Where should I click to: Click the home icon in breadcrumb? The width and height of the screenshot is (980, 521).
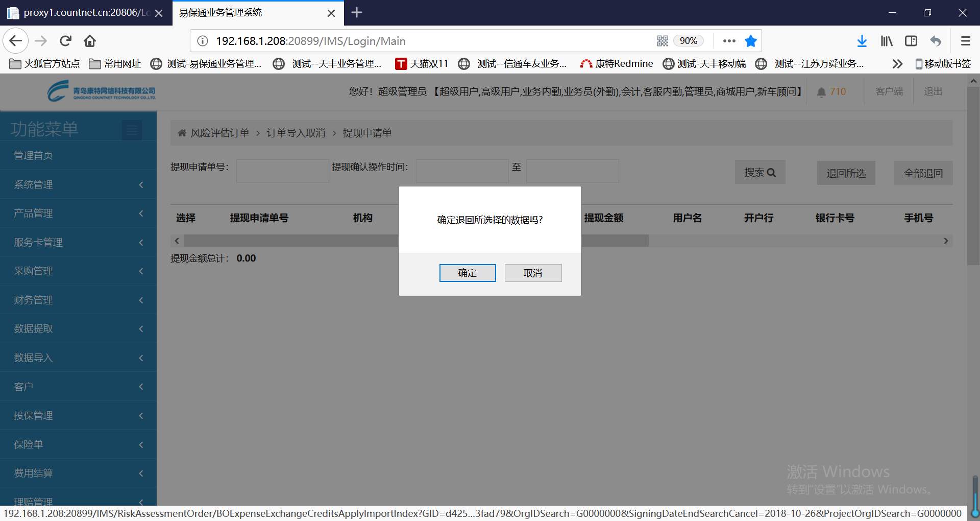pyautogui.click(x=182, y=133)
